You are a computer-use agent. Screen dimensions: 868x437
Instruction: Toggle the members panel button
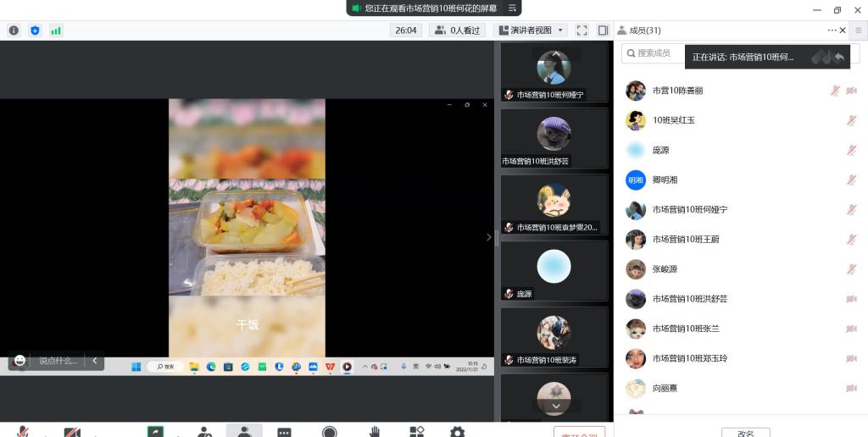(x=244, y=432)
